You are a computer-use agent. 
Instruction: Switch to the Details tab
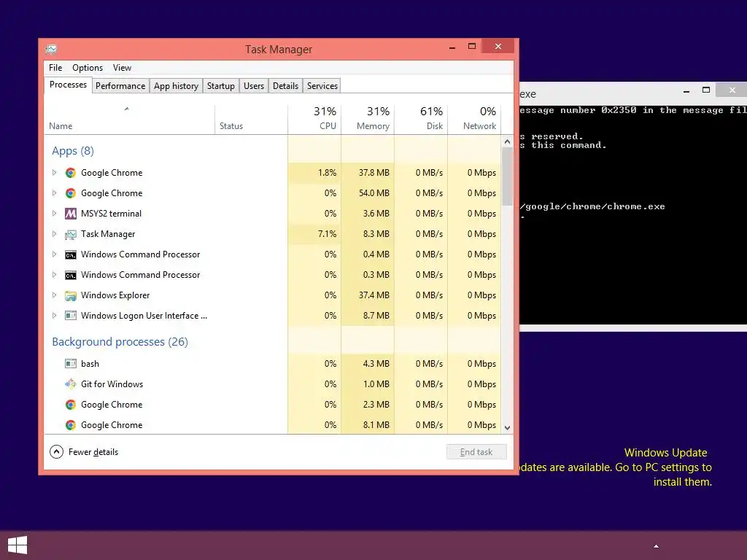click(x=285, y=86)
